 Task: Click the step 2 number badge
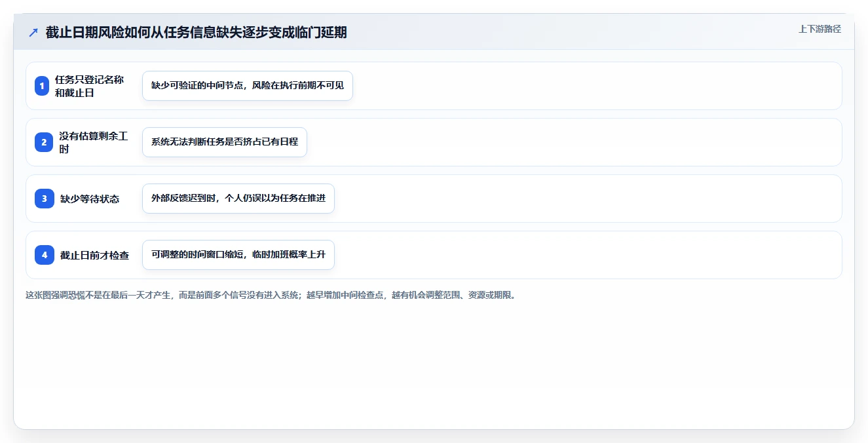(45, 142)
